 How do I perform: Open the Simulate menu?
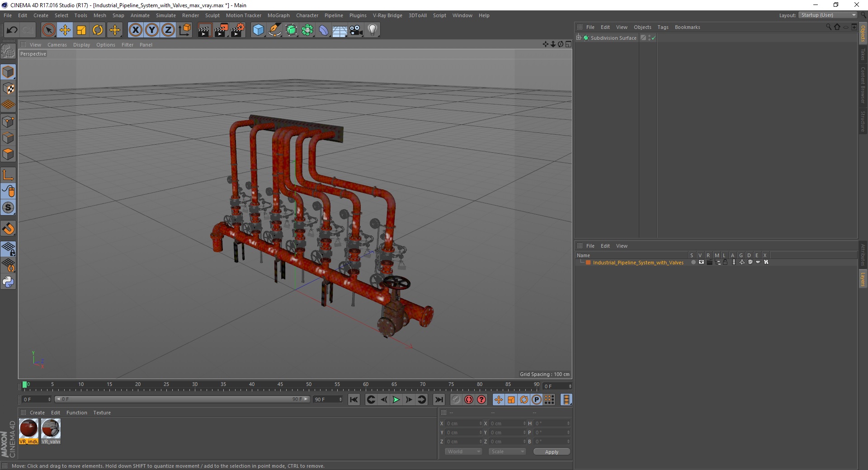tap(166, 15)
